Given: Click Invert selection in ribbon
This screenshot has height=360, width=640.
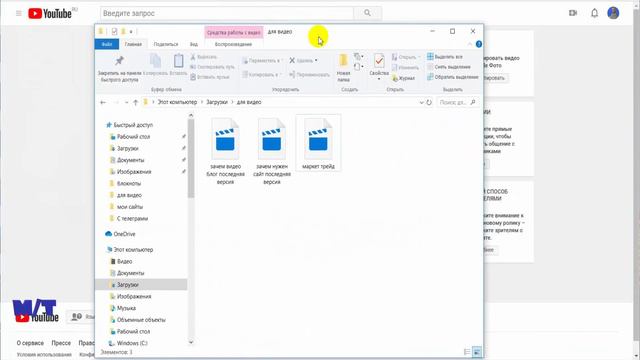Looking at the screenshot, I should point(453,77).
